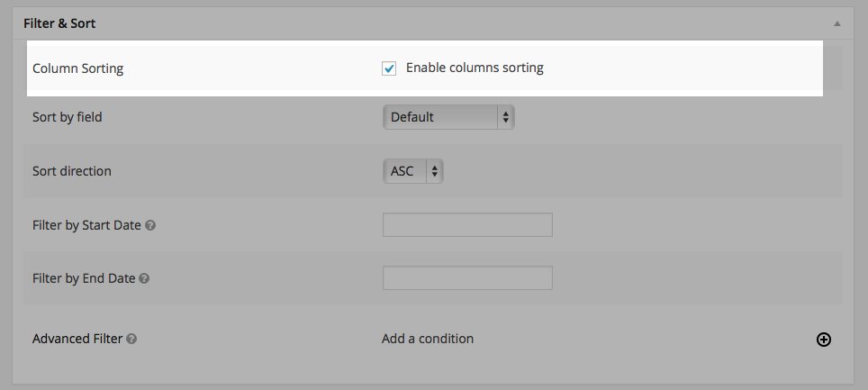Image resolution: width=868 pixels, height=390 pixels.
Task: Click help icon beside Advanced Filter
Action: 131,340
